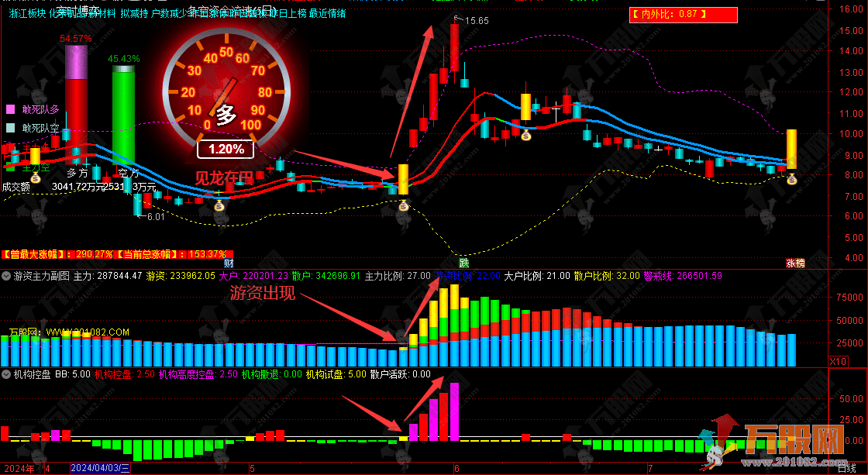Select the 最近情绪 tag
This screenshot has height=475, width=868.
click(327, 13)
